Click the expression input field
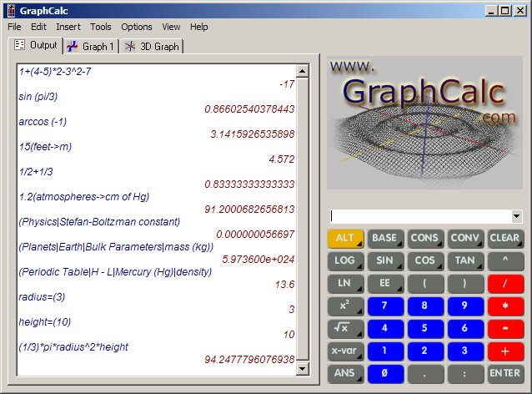532x394 pixels. pyautogui.click(x=419, y=216)
